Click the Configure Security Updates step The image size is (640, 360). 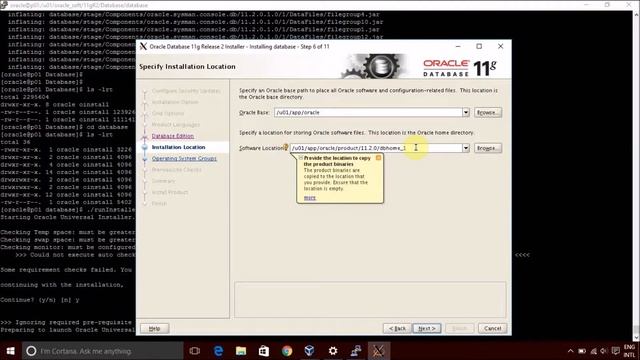(186, 91)
